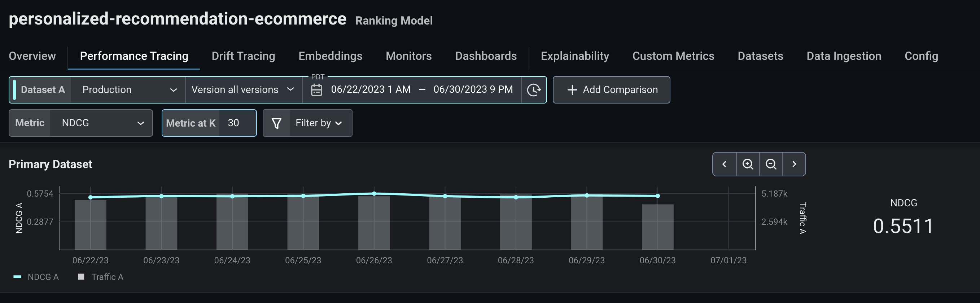Open the Production dataset dropdown
Viewport: 980px width, 303px height.
128,90
